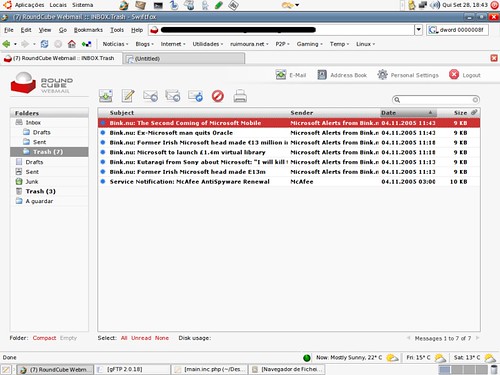Viewport: 500px width, 375px height.
Task: Click the browser search box with dword text
Action: point(457,30)
